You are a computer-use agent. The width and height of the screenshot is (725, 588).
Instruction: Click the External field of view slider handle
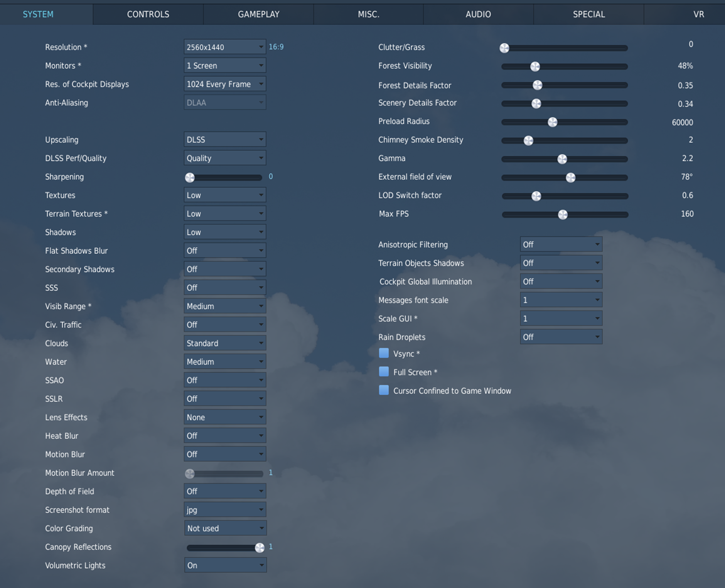click(571, 178)
